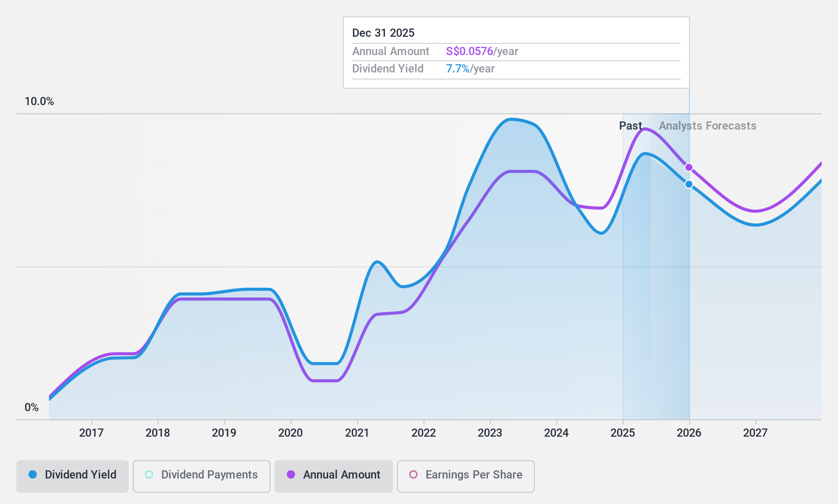Click the 2018 x-axis label
The width and height of the screenshot is (838, 504).
pos(158,433)
